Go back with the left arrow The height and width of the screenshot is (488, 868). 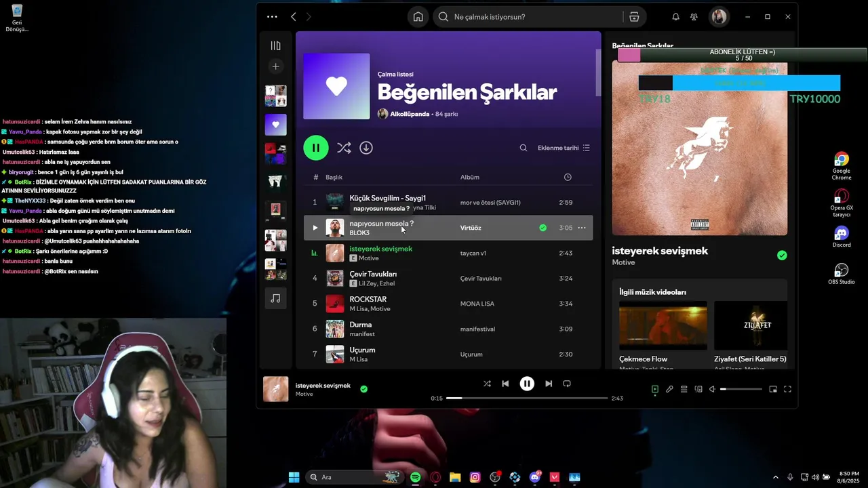294,17
